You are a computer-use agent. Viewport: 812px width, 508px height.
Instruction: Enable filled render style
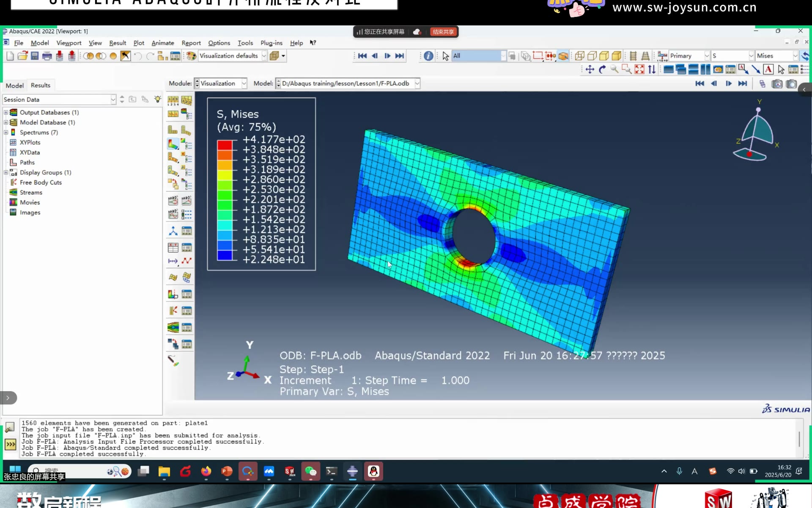(604, 56)
